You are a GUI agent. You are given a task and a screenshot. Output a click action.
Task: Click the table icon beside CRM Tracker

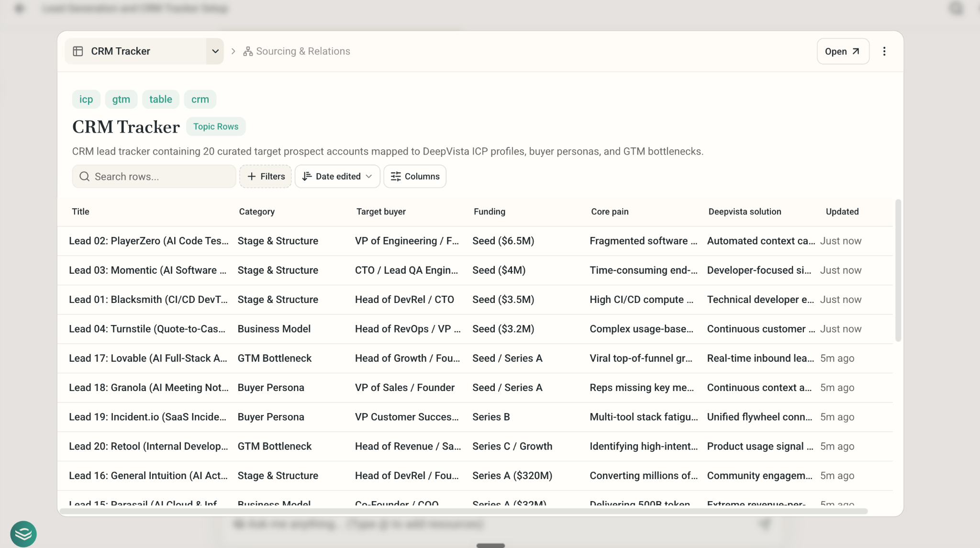pos(78,51)
